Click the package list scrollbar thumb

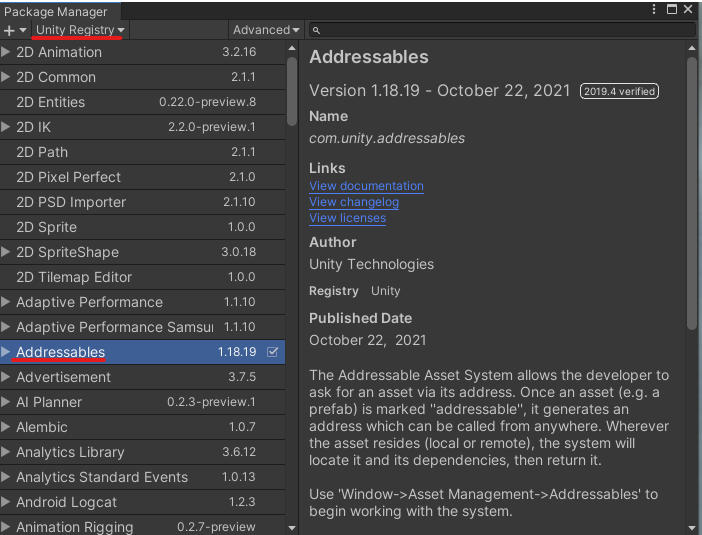(292, 91)
